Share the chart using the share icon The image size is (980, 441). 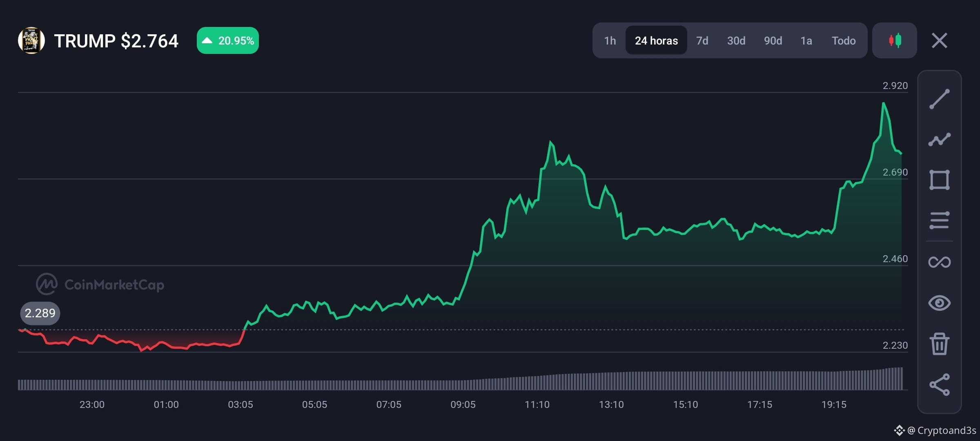939,385
